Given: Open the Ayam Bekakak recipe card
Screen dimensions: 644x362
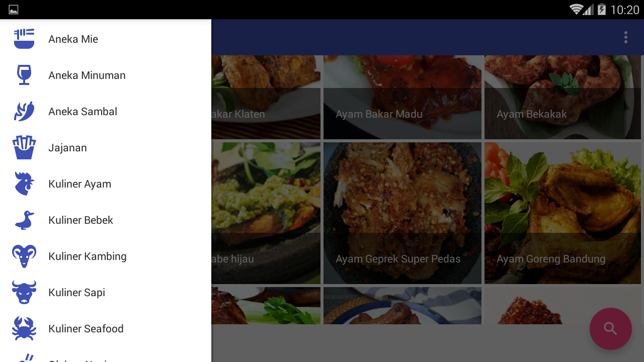Looking at the screenshot, I should coord(562,97).
